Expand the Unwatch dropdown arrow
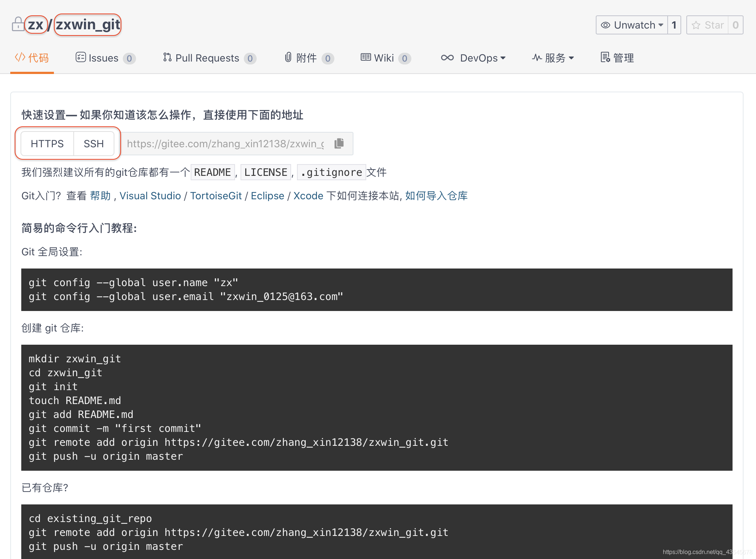The width and height of the screenshot is (756, 559). (661, 25)
